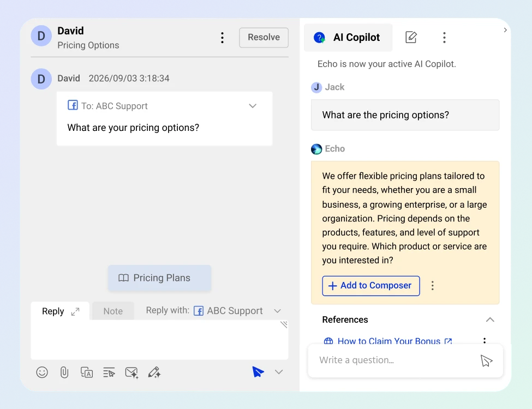
Task: Click the globe icon beside reference link
Action: (x=328, y=341)
